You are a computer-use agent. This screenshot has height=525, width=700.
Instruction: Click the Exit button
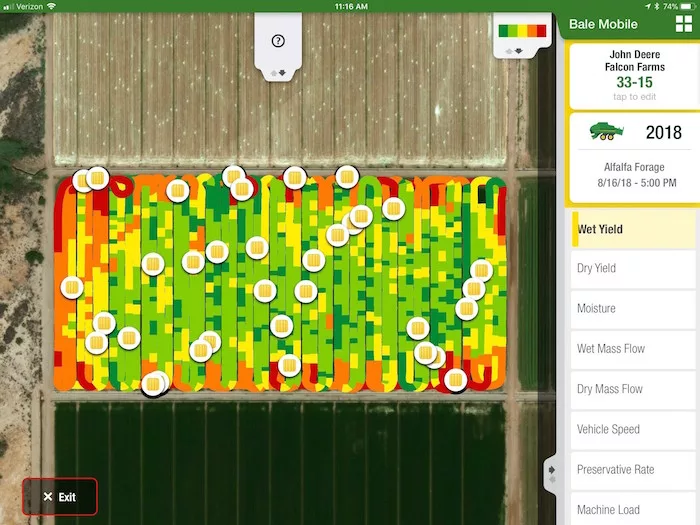pos(60,497)
